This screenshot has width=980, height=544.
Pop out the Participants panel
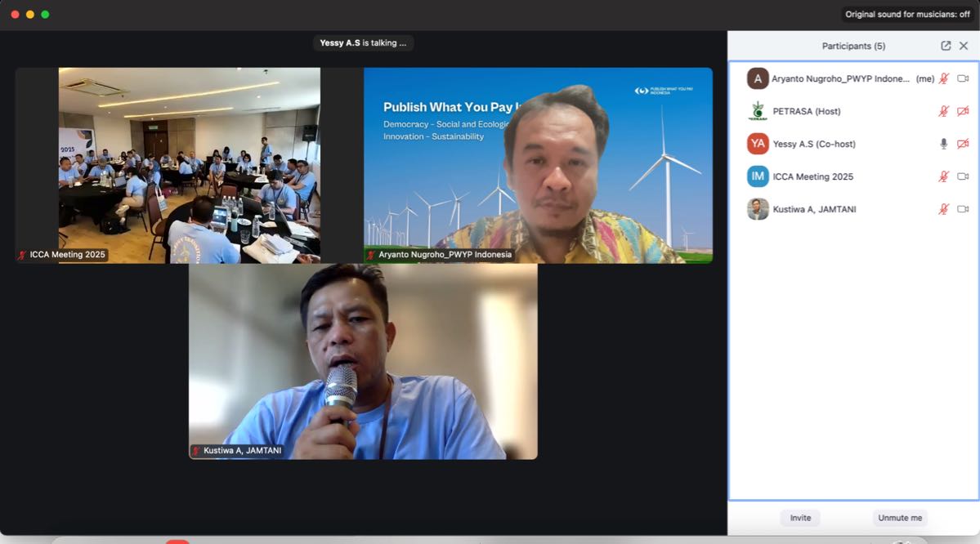(x=946, y=46)
